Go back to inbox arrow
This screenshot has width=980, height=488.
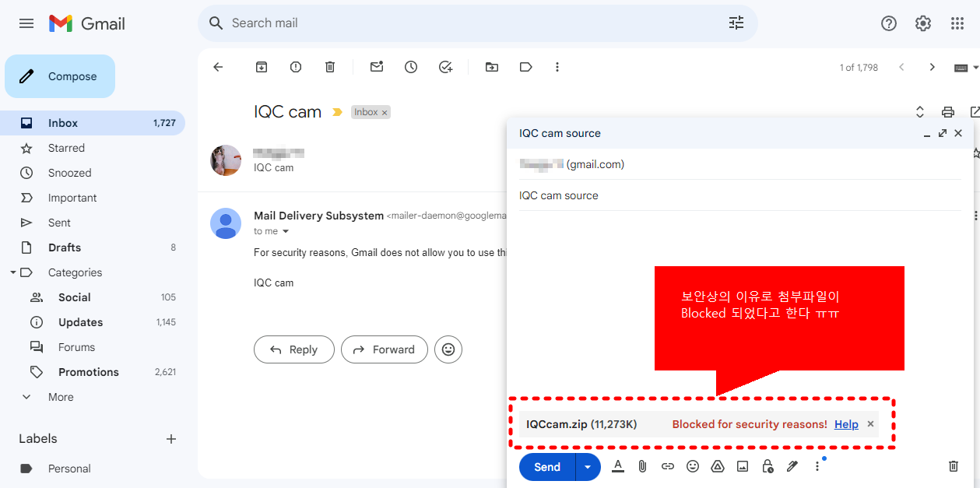click(218, 67)
